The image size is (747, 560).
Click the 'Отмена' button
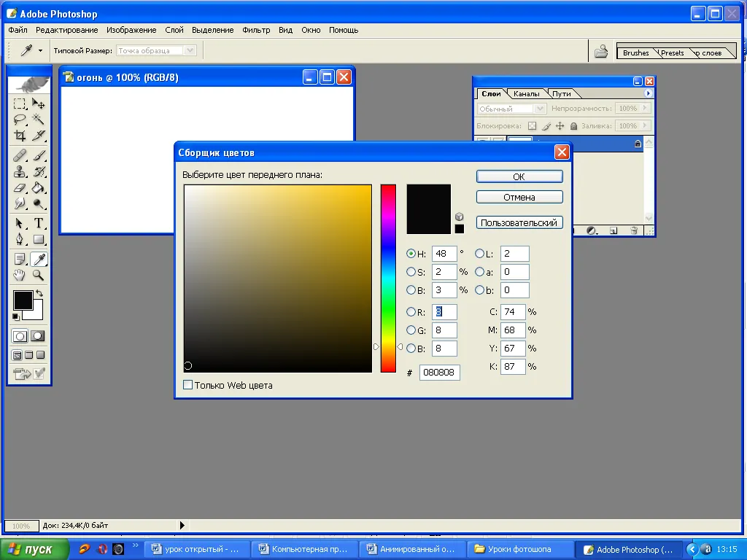[x=519, y=197]
